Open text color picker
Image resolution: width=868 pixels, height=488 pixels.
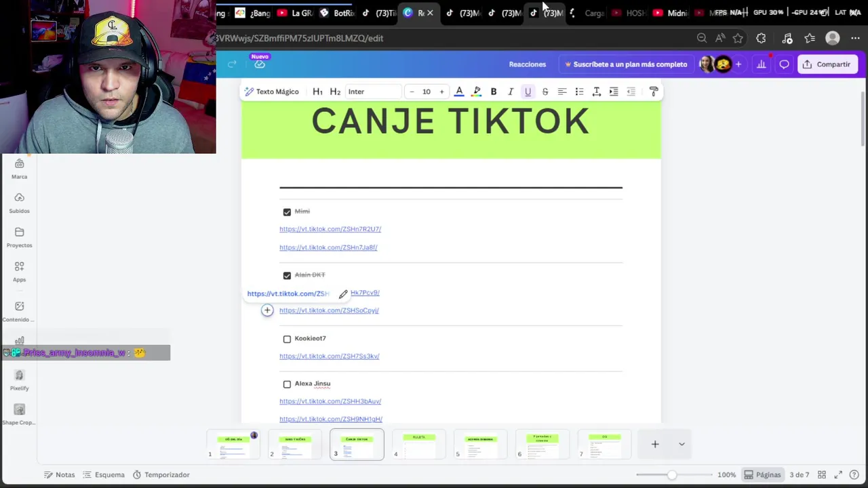tap(459, 91)
